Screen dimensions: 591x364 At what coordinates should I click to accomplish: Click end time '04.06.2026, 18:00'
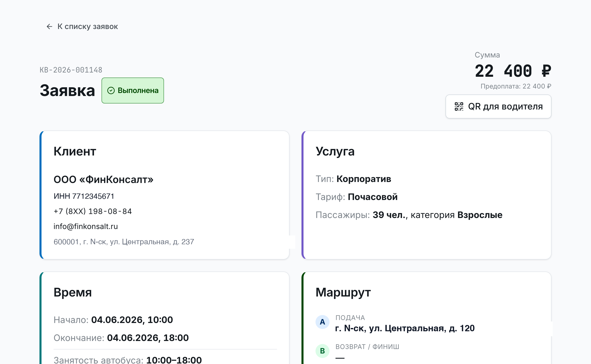click(x=148, y=338)
